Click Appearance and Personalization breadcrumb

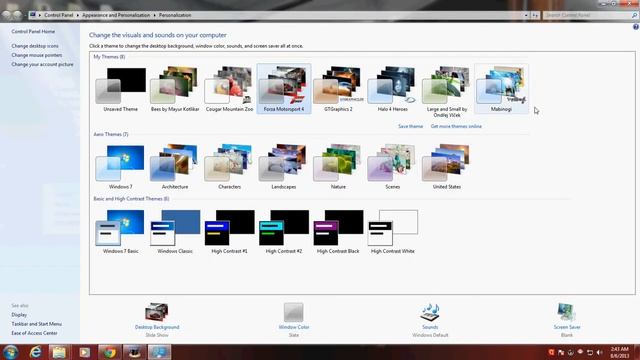[116, 15]
